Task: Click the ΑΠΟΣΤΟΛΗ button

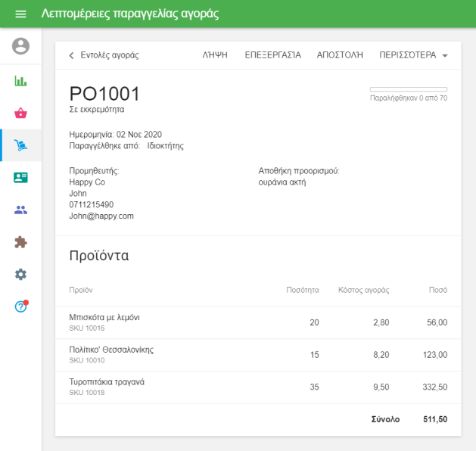Action: 340,55
